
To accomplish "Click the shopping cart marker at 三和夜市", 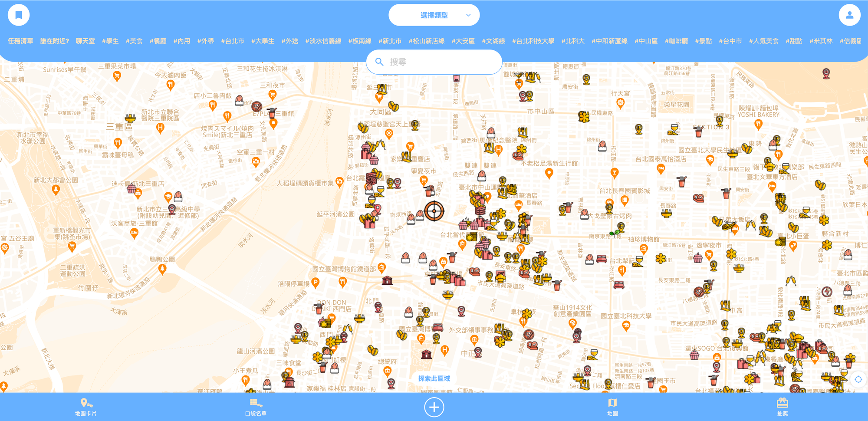I will click(273, 95).
